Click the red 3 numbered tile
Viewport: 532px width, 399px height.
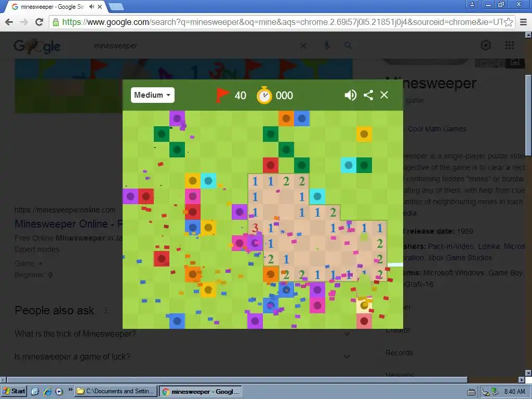point(255,228)
